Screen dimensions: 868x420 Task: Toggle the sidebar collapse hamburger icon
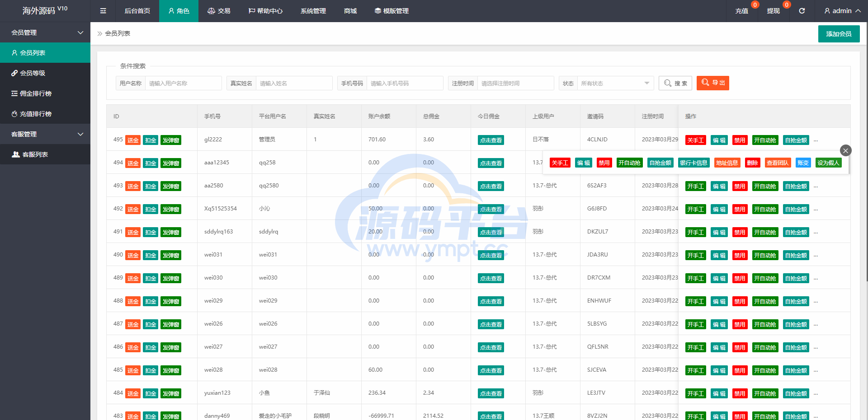coord(103,11)
